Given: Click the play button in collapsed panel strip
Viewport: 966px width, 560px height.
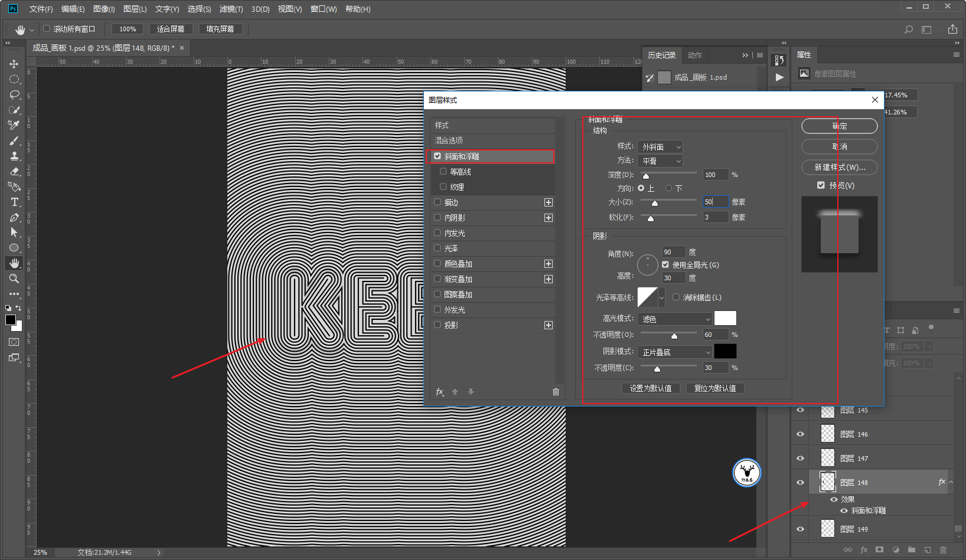Looking at the screenshot, I should [x=779, y=77].
